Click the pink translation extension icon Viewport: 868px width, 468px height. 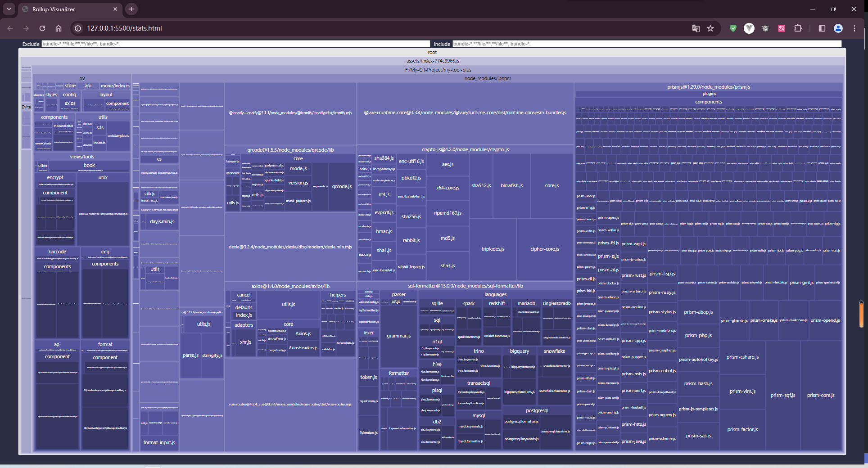click(782, 28)
